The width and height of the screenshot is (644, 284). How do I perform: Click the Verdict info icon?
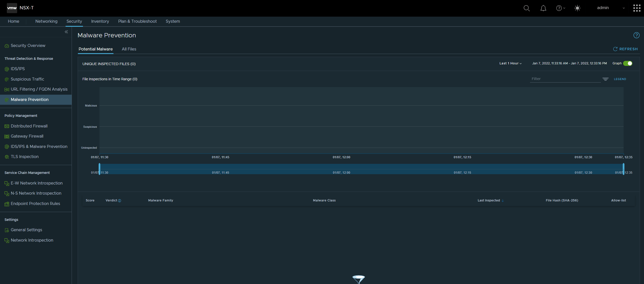click(x=120, y=201)
